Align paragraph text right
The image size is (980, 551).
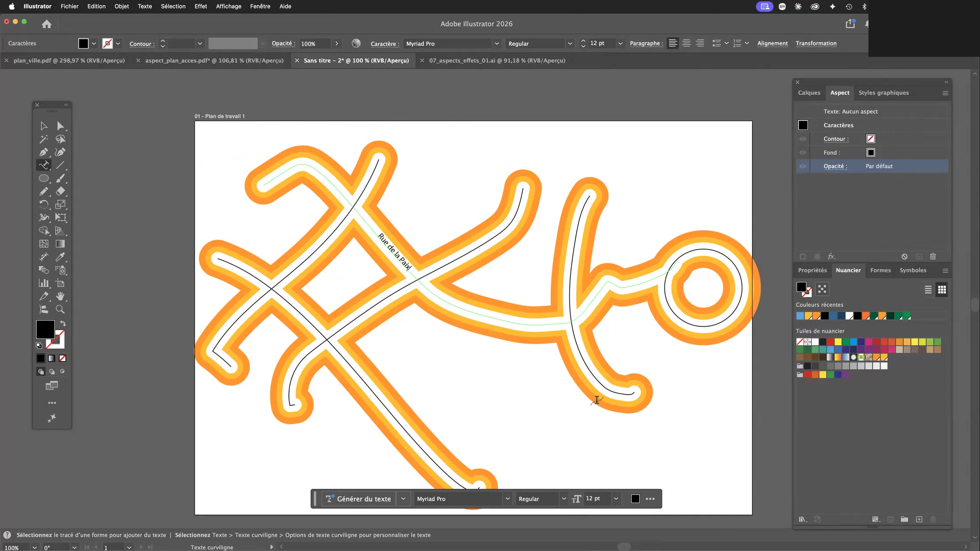click(700, 43)
